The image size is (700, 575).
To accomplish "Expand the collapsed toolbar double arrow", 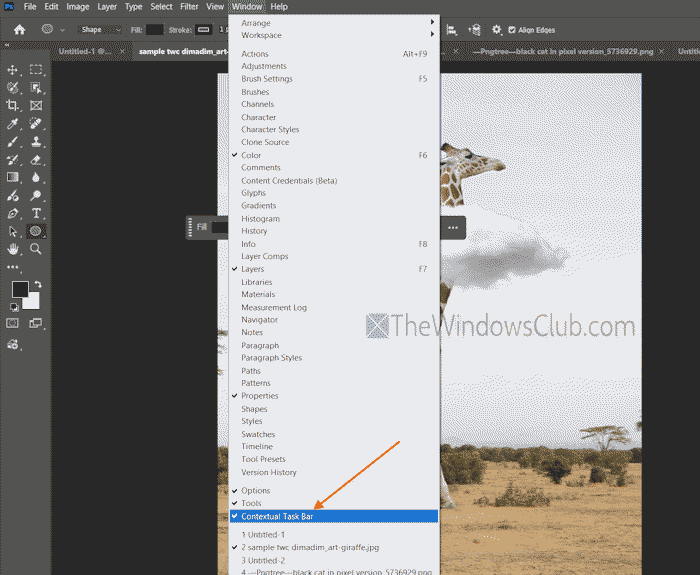I will (x=7, y=45).
